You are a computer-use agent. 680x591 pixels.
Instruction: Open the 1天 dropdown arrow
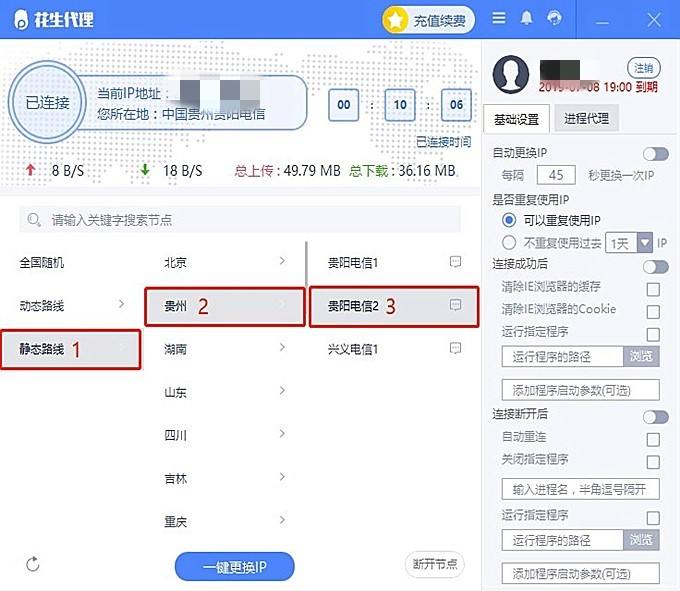pos(645,243)
